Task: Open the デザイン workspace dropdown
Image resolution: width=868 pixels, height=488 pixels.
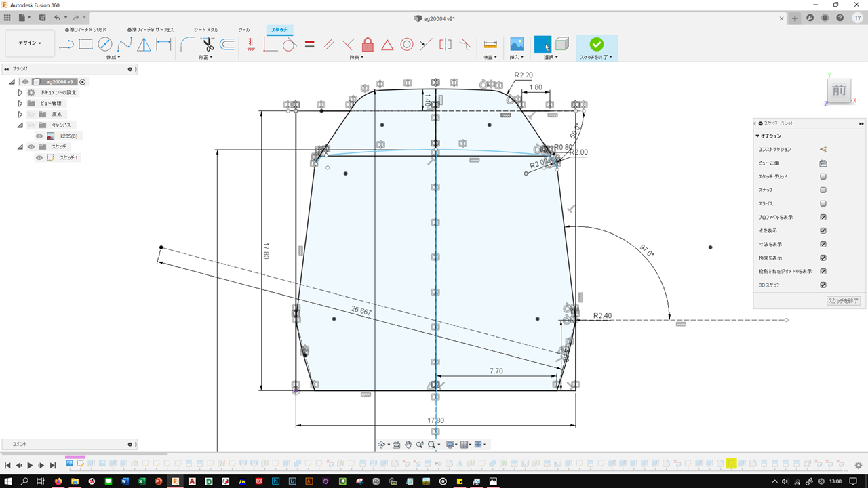Action: point(30,43)
